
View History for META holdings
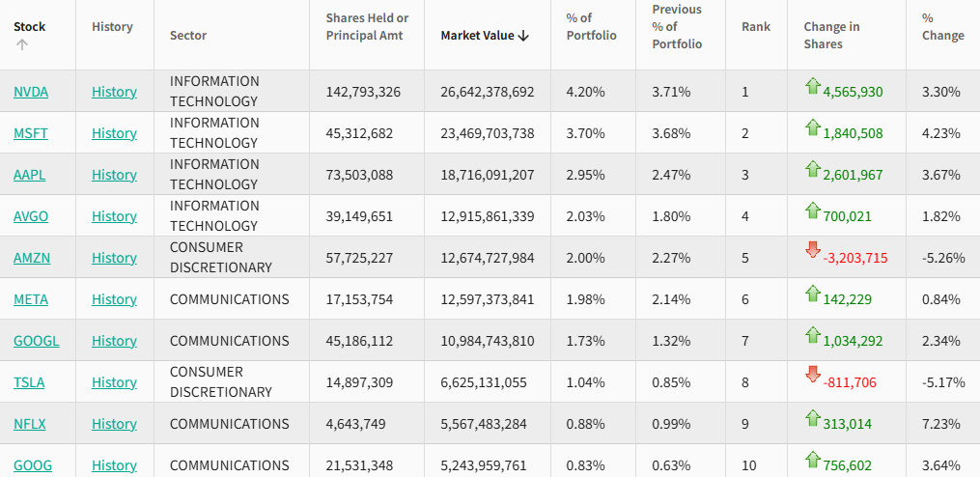pos(114,299)
